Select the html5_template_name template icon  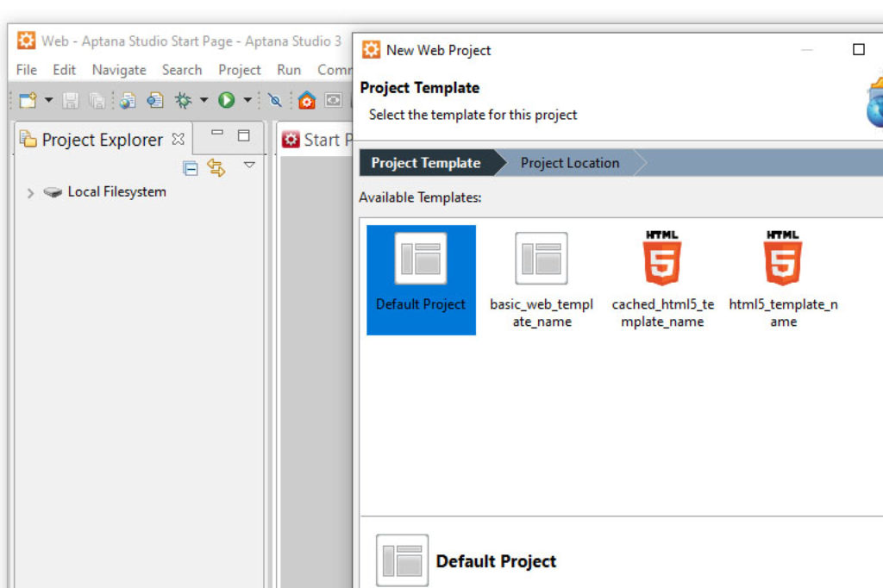coord(782,259)
